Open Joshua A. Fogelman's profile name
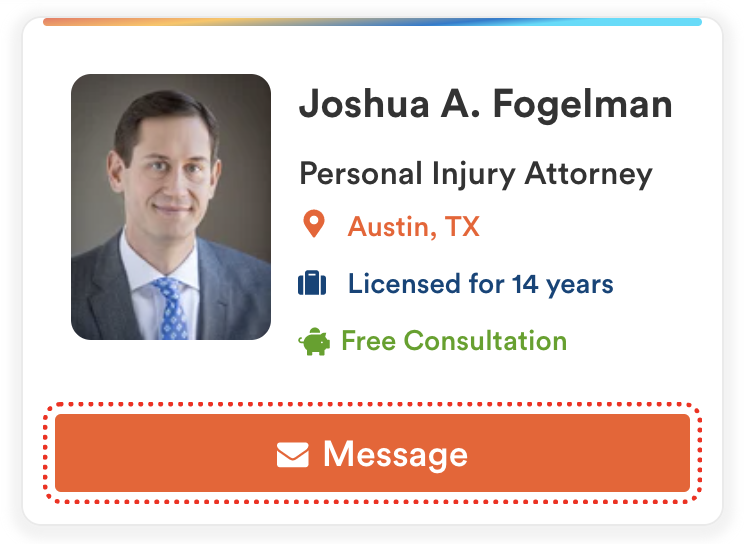The width and height of the screenshot is (744, 544). pos(485,104)
